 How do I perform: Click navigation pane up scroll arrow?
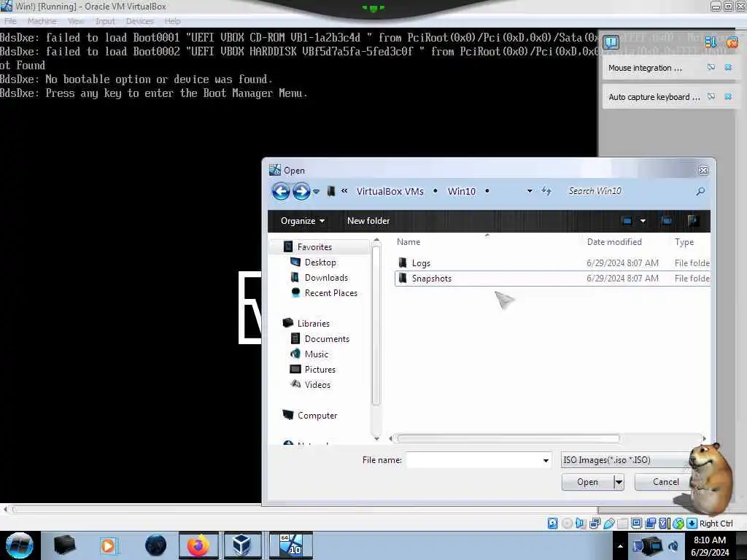coord(377,240)
